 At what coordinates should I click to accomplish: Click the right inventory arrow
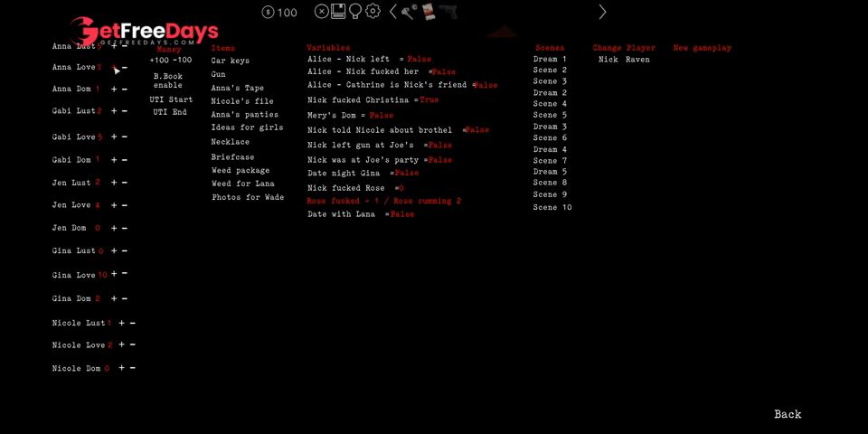602,12
